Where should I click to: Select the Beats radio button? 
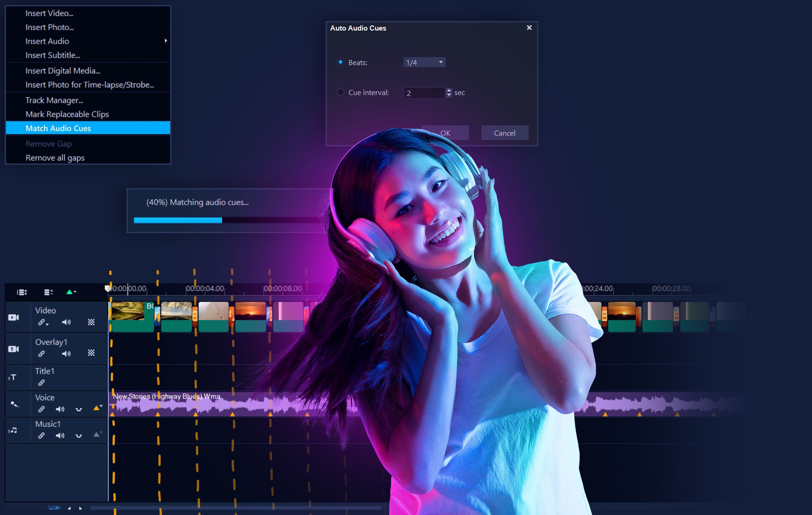pos(340,62)
